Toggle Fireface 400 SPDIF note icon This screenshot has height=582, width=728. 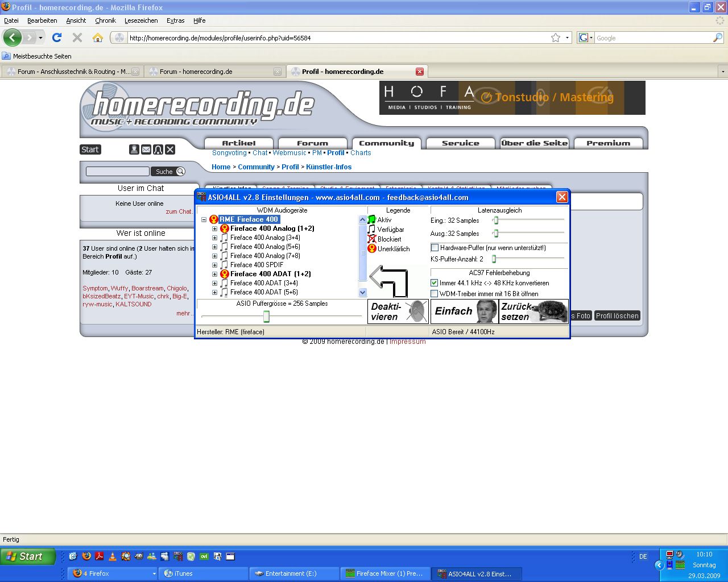(224, 265)
